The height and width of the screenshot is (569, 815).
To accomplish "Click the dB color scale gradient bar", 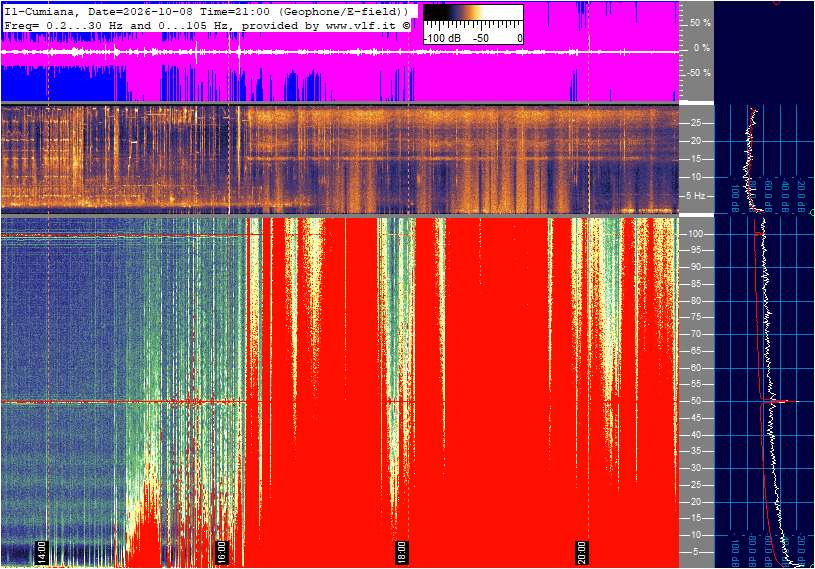I will [x=473, y=12].
